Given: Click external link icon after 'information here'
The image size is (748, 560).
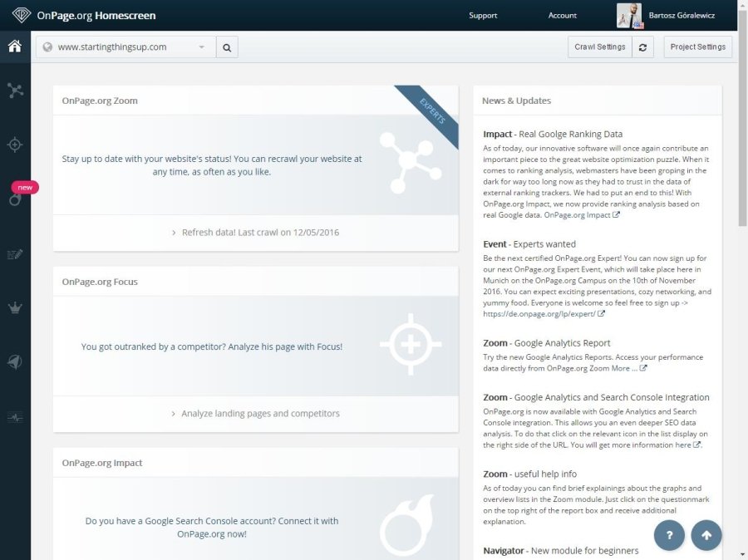Looking at the screenshot, I should click(696, 445).
